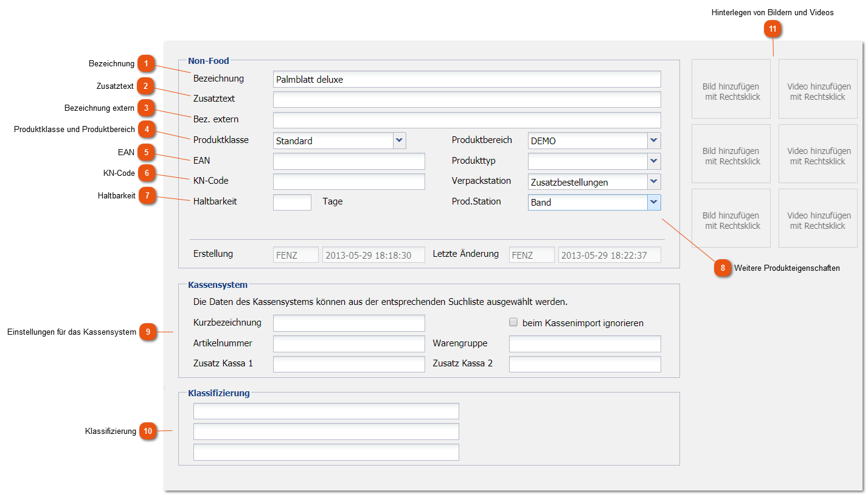Select the bottom-row 'Bild hinzufügen' placeholder

(x=731, y=218)
